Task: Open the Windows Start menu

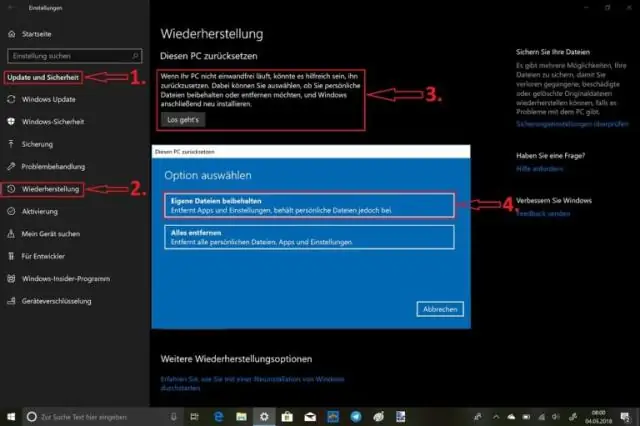Action: (10, 415)
